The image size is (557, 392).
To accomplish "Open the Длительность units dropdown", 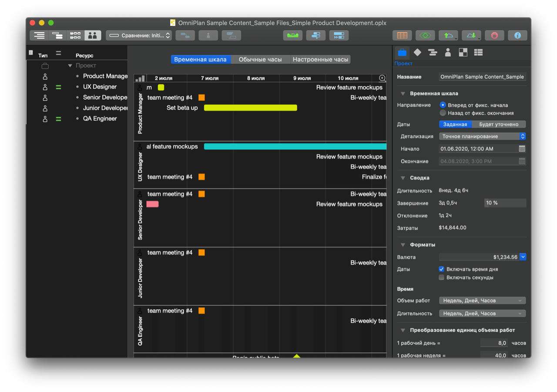I will 482,313.
